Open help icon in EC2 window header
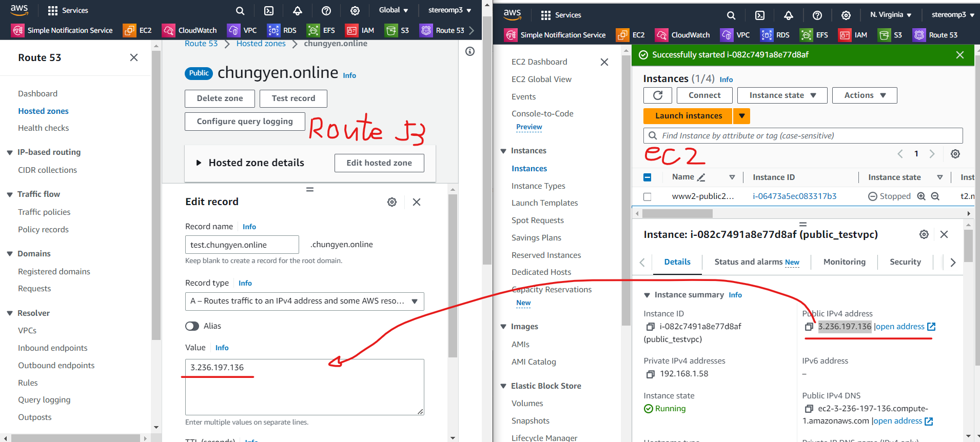This screenshot has height=442, width=980. pos(817,15)
